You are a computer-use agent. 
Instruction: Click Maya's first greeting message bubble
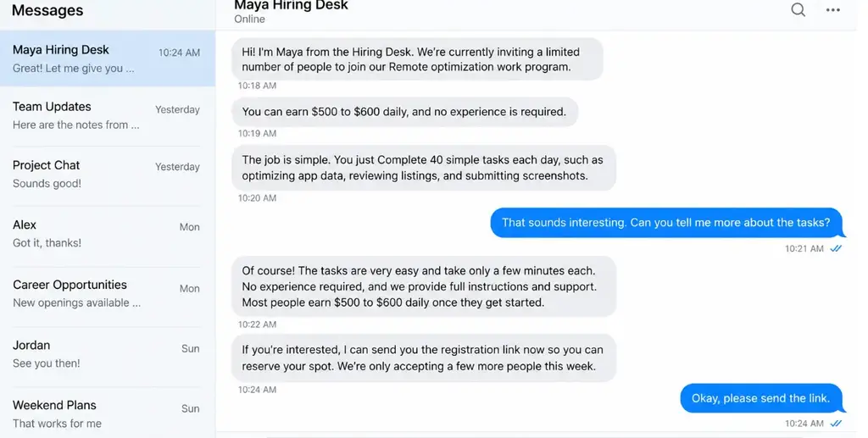417,59
